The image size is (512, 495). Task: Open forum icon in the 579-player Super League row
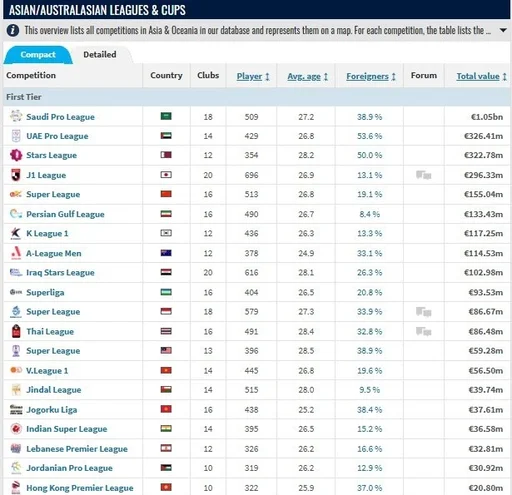(424, 312)
